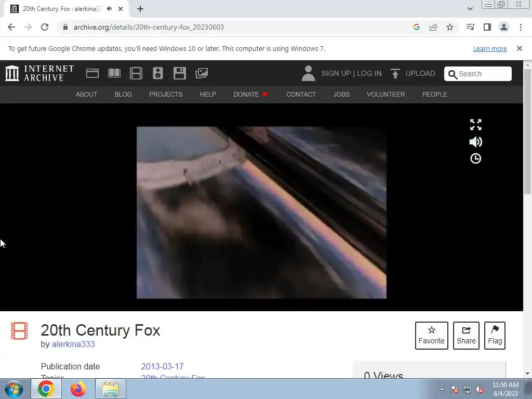Show hidden system tray icons

point(442,390)
